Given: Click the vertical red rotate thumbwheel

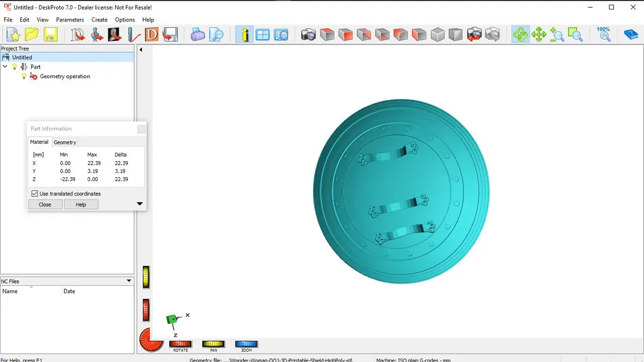Looking at the screenshot, I should [x=146, y=310].
